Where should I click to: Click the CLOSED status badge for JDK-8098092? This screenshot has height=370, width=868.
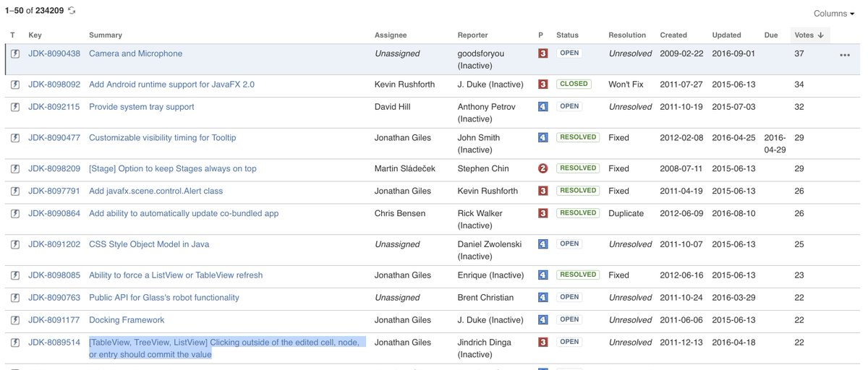tap(574, 84)
